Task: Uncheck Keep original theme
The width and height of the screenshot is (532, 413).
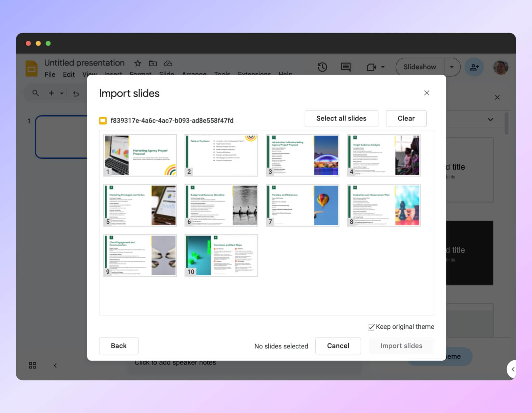Action: [371, 327]
